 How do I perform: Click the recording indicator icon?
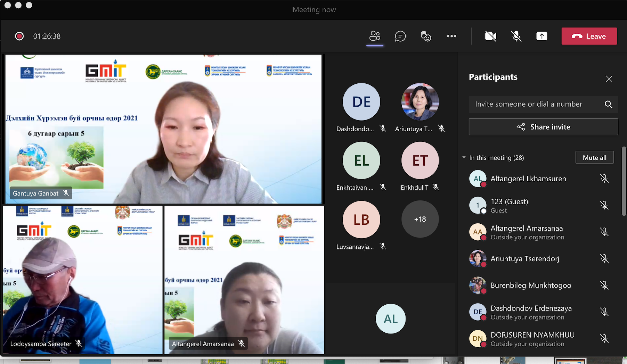tap(19, 36)
